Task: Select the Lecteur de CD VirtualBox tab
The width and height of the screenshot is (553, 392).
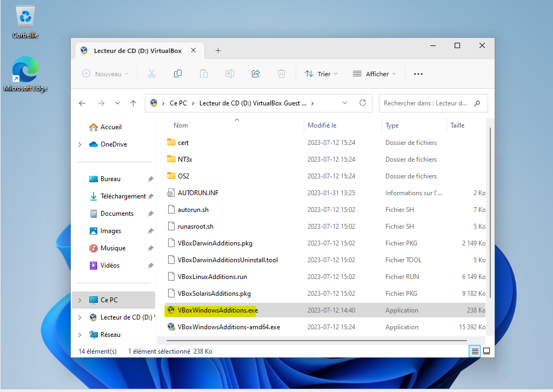Action: (137, 50)
